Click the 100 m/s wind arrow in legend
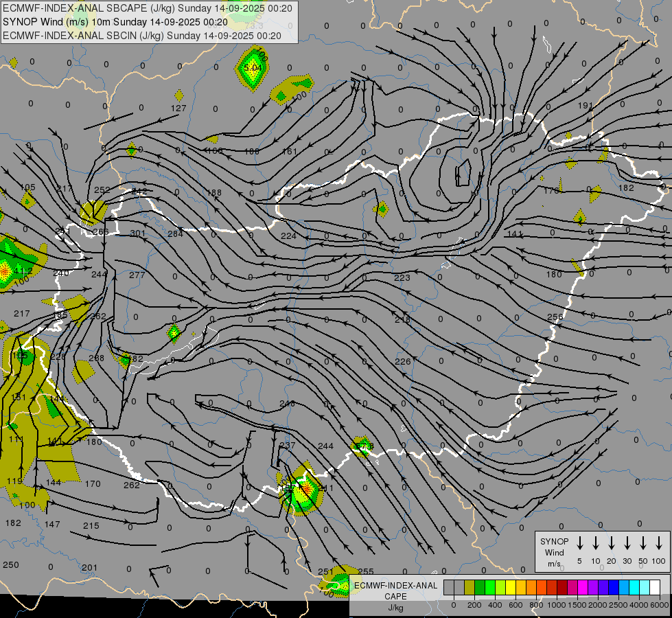 click(x=659, y=543)
